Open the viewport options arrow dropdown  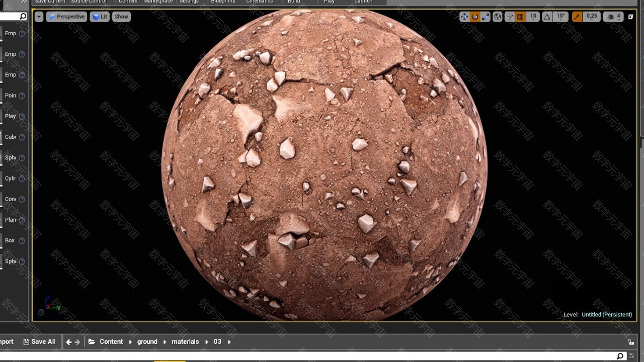pyautogui.click(x=39, y=17)
